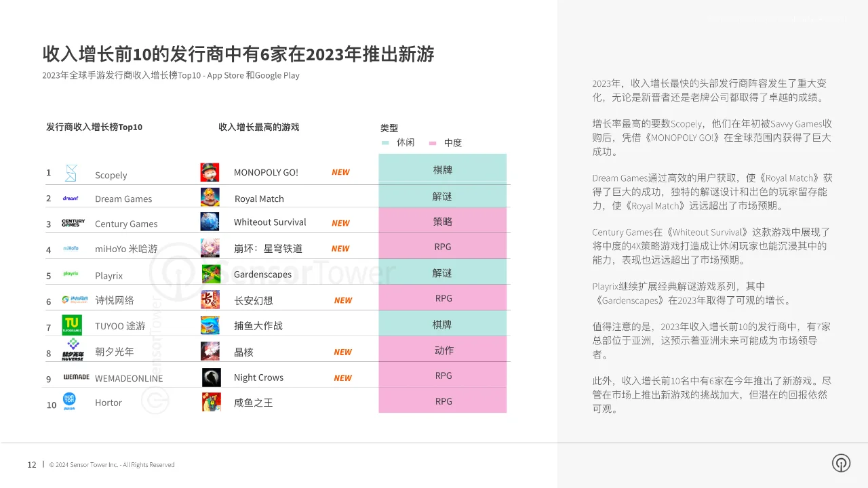Select the Royal Match game icon
This screenshot has width=868, height=488.
(x=210, y=197)
